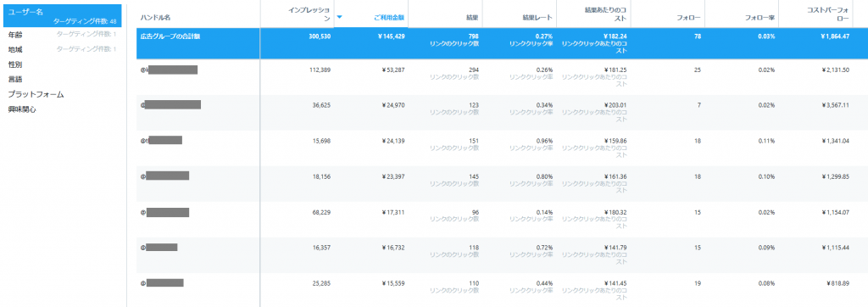
Task: Click the ハンドル名 column header
Action: [155, 18]
